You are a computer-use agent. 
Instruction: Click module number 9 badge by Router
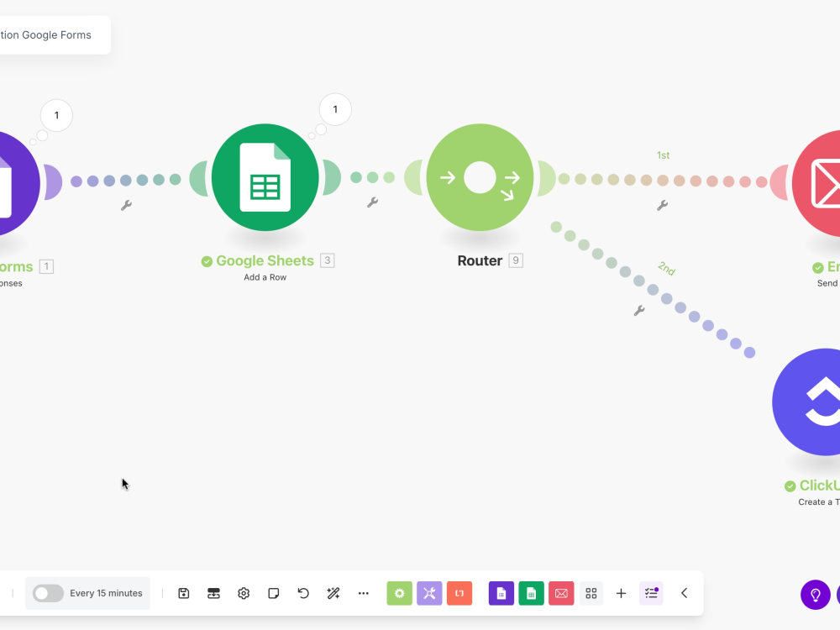[516, 260]
